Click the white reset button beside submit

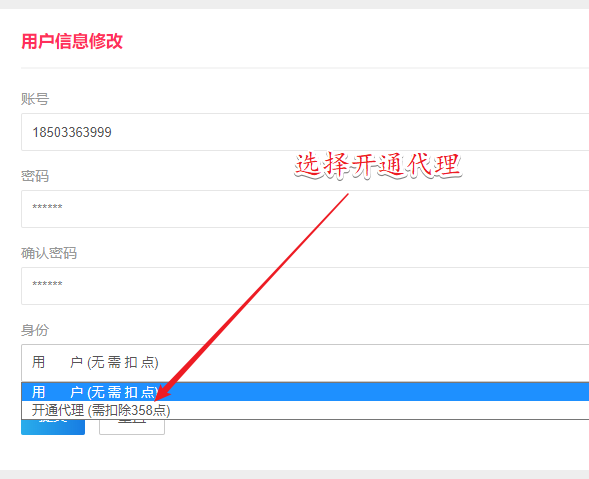132,427
